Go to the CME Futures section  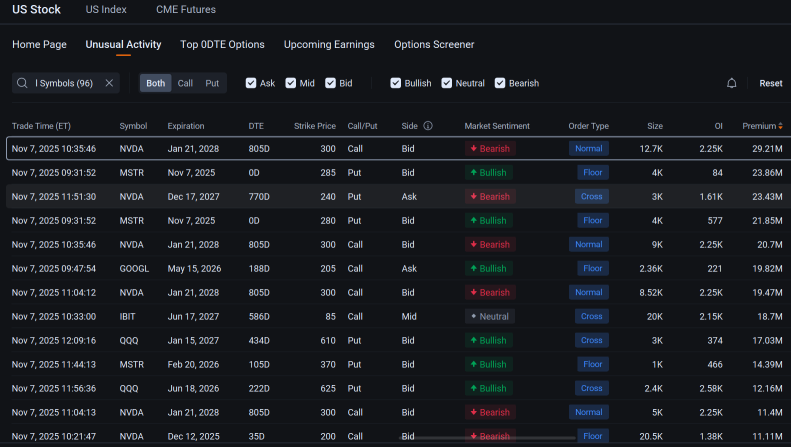[185, 10]
